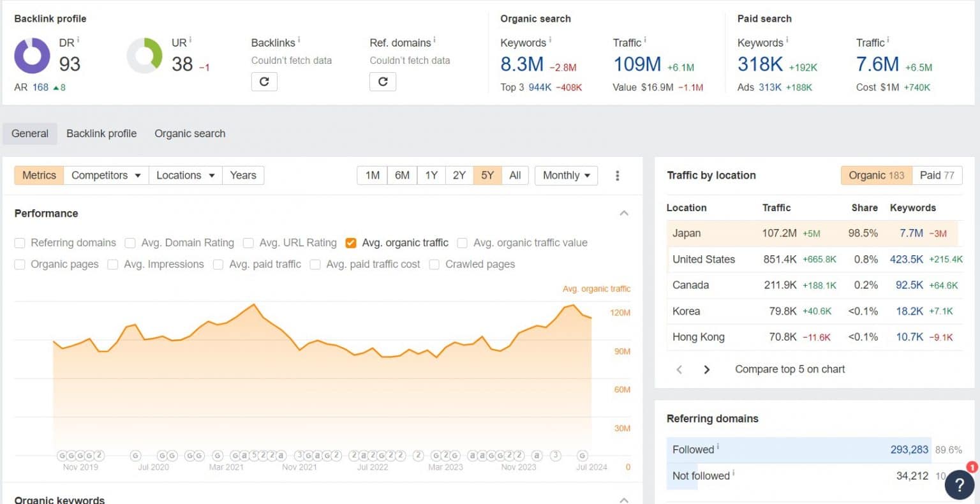Viewport: 980px width, 504px height.
Task: Uncheck Avg. organic traffic
Action: 351,242
